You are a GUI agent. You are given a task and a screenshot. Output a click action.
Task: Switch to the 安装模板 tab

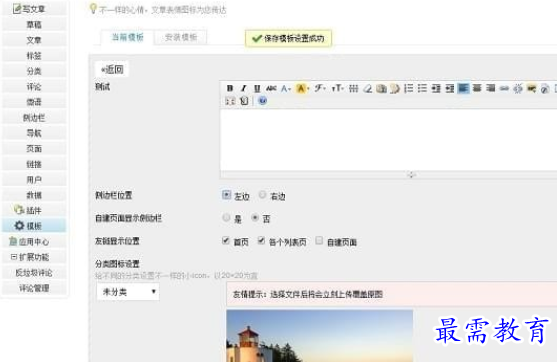click(x=181, y=37)
